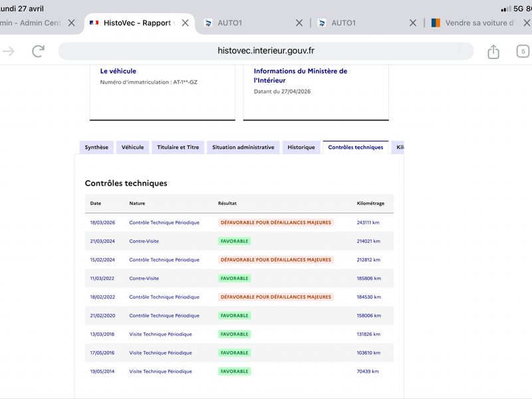532x399 pixels.
Task: Tap the share icon in browser toolbar
Action: (493, 52)
